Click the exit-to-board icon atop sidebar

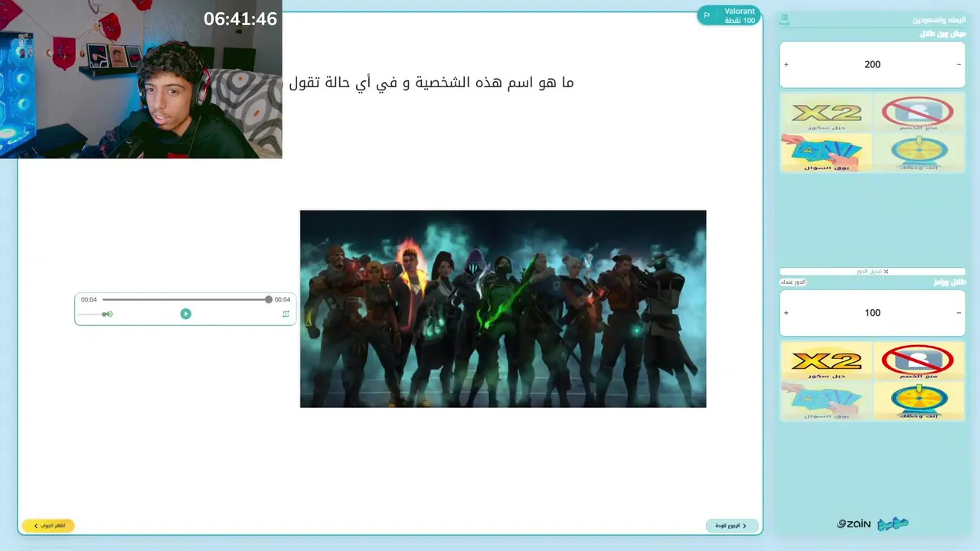click(785, 20)
